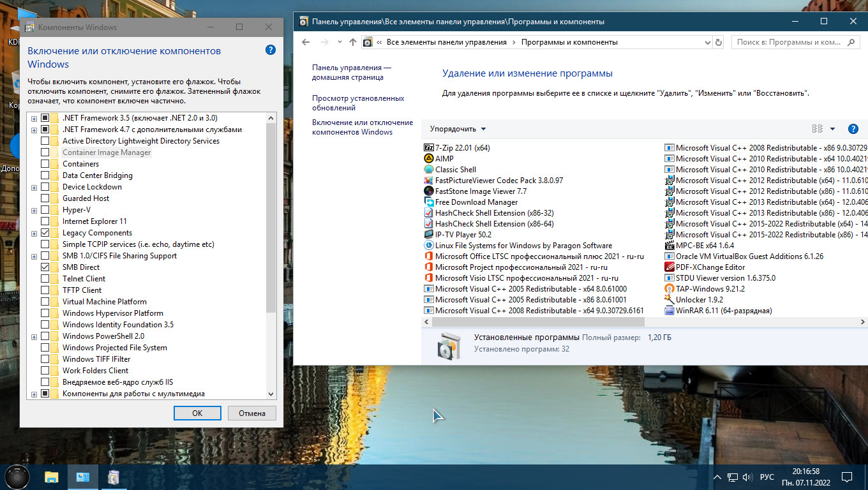This screenshot has width=868, height=490.
Task: Click Просмотр установленных обновлений link
Action: click(357, 103)
